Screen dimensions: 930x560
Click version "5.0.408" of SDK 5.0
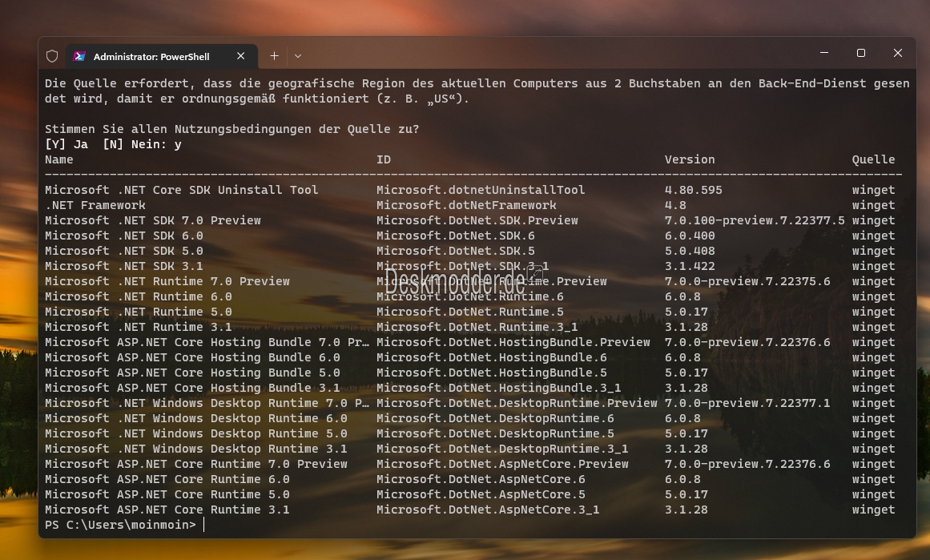(690, 251)
